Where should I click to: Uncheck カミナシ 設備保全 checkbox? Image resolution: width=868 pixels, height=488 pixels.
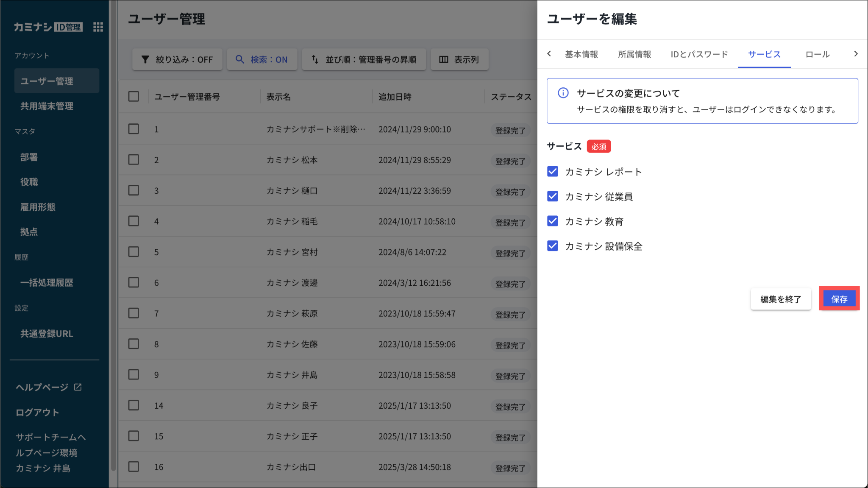[x=553, y=246]
